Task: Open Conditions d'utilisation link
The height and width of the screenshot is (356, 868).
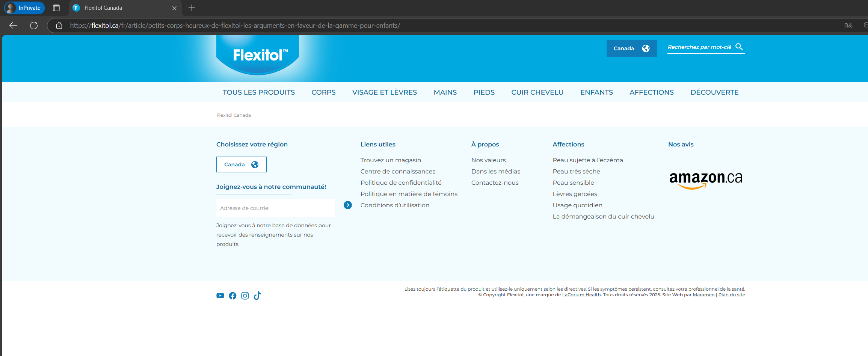Action: [x=395, y=205]
